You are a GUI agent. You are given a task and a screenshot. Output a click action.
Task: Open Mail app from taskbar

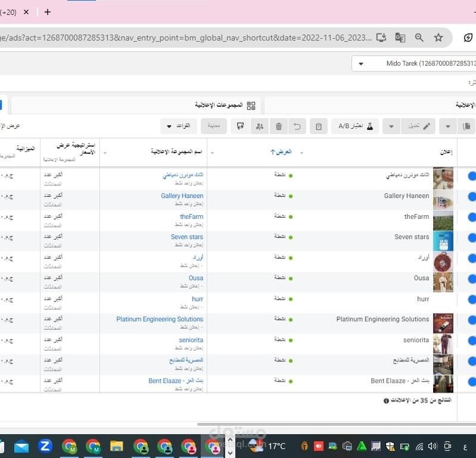pyautogui.click(x=21, y=447)
